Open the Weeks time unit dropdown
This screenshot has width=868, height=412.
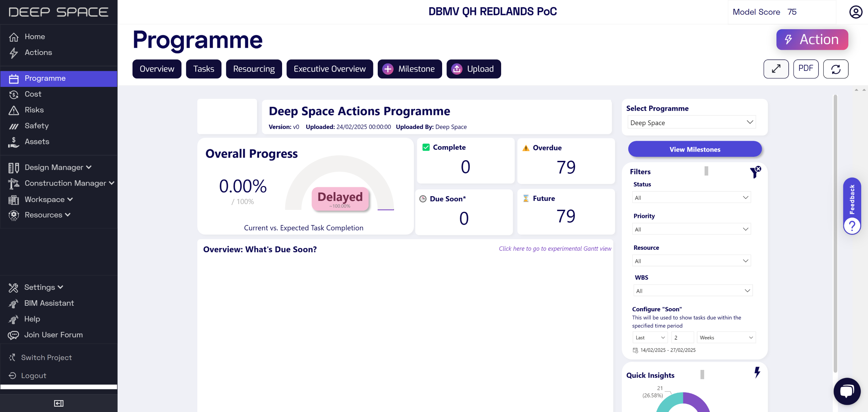point(726,337)
